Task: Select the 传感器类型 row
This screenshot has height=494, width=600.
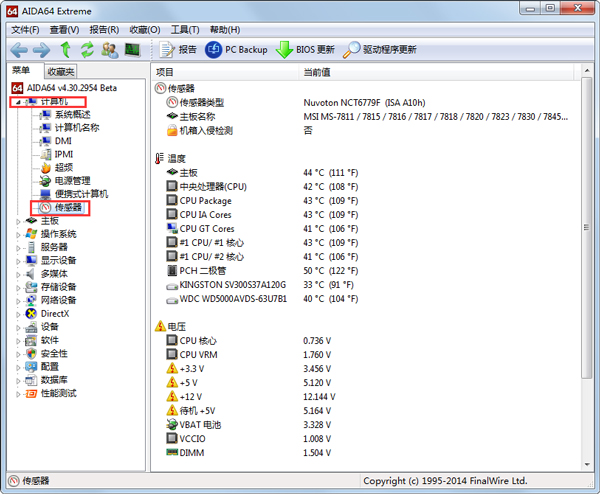Action: click(366, 103)
